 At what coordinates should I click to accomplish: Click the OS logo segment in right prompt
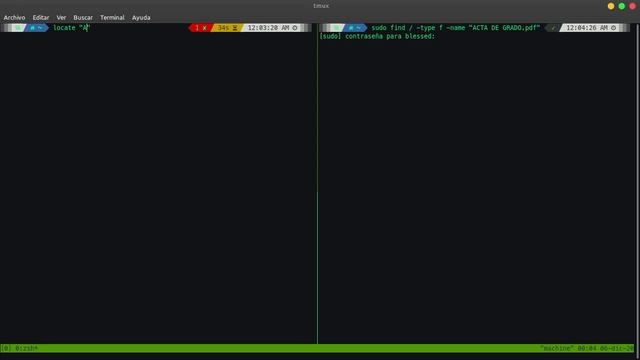(x=336, y=28)
